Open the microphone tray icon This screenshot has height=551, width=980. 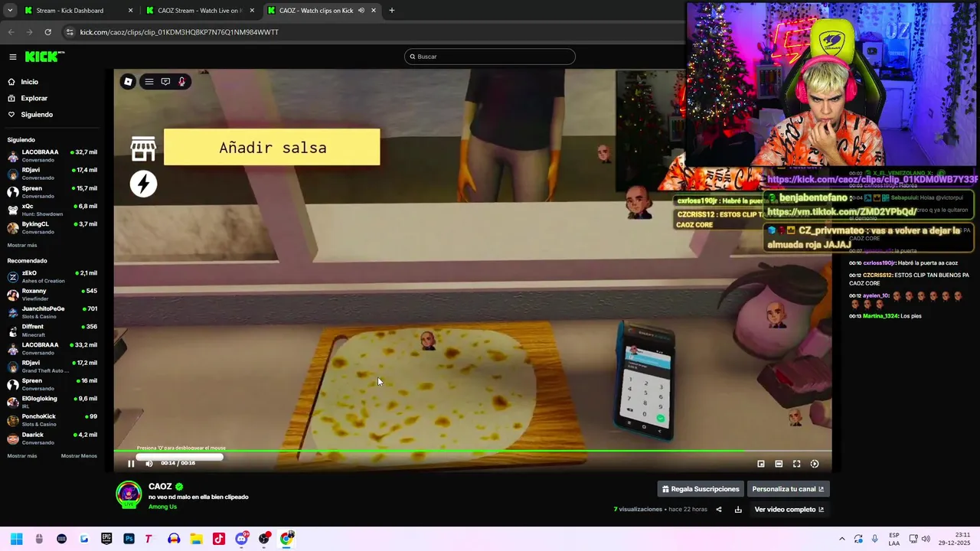pos(875,539)
